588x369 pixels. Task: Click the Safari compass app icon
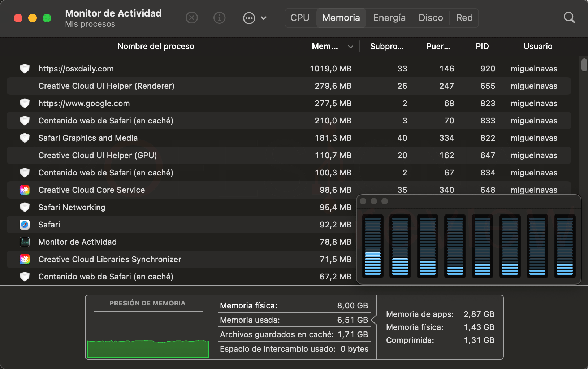click(x=25, y=225)
